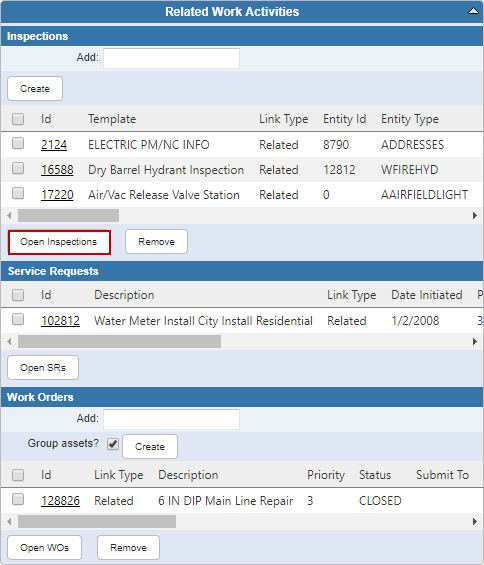Click Air/Vac Release Valve Station cell
The image size is (484, 565).
tap(164, 195)
